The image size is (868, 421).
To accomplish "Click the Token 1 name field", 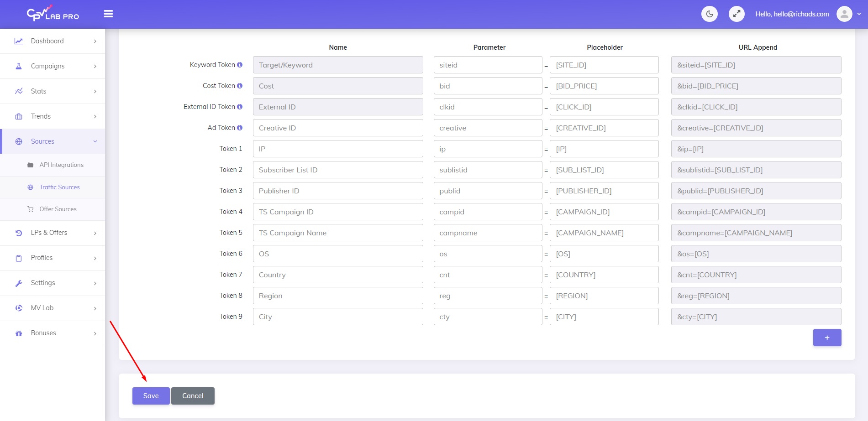I will [x=337, y=149].
